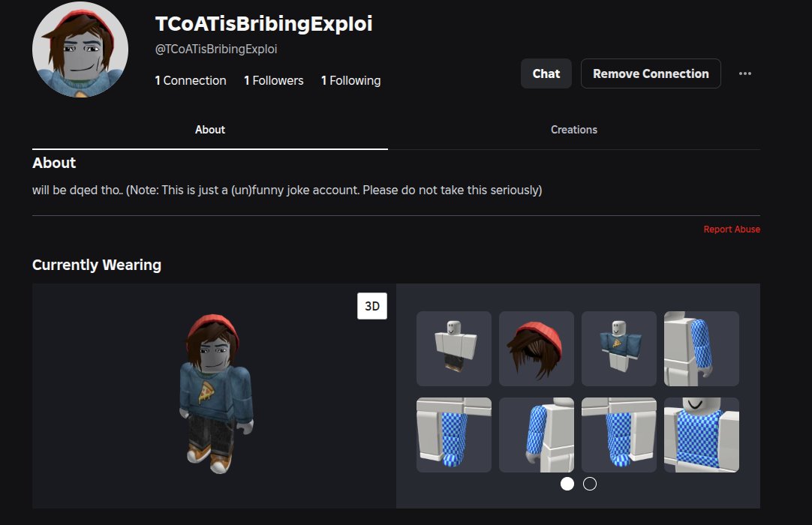Click the full-body avatar preview
The height and width of the screenshot is (525, 812).
click(215, 394)
